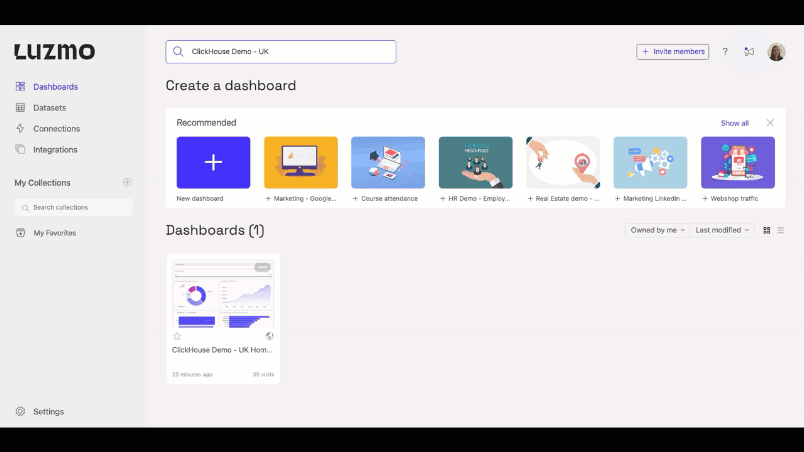Click the globe sharing icon on dashboard card

coord(270,336)
